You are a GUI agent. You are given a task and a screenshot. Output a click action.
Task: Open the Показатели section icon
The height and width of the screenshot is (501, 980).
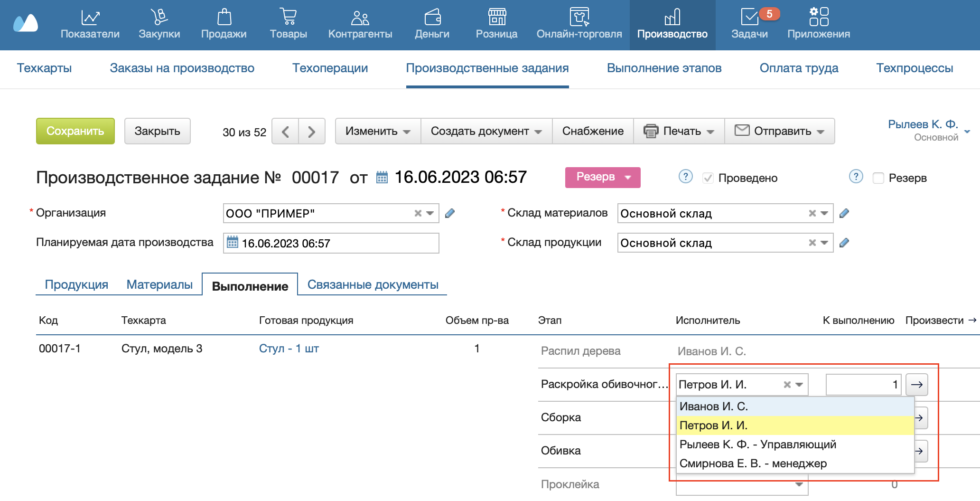pos(90,18)
